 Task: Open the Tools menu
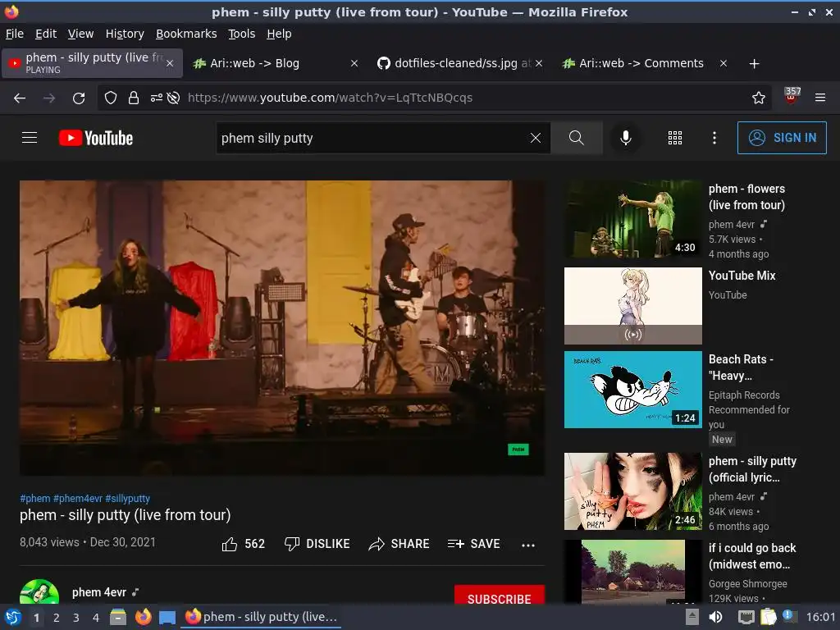[242, 34]
